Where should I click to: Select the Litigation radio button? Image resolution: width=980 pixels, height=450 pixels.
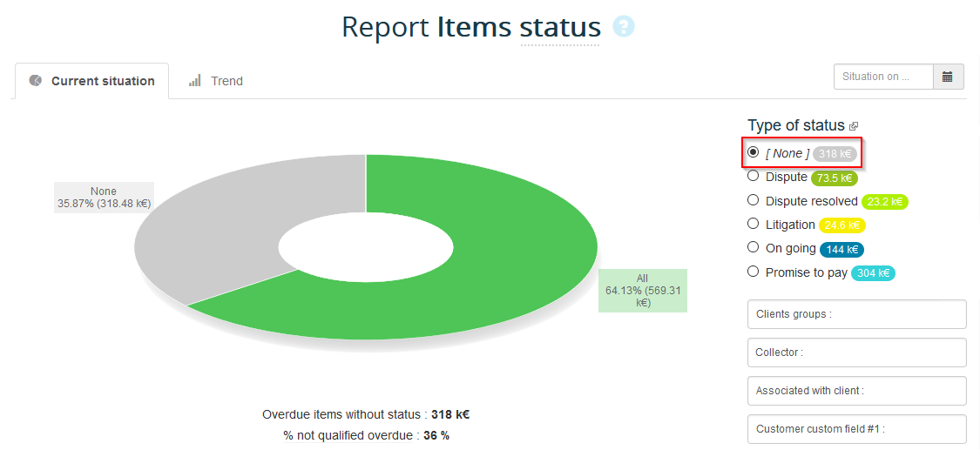coord(754,224)
